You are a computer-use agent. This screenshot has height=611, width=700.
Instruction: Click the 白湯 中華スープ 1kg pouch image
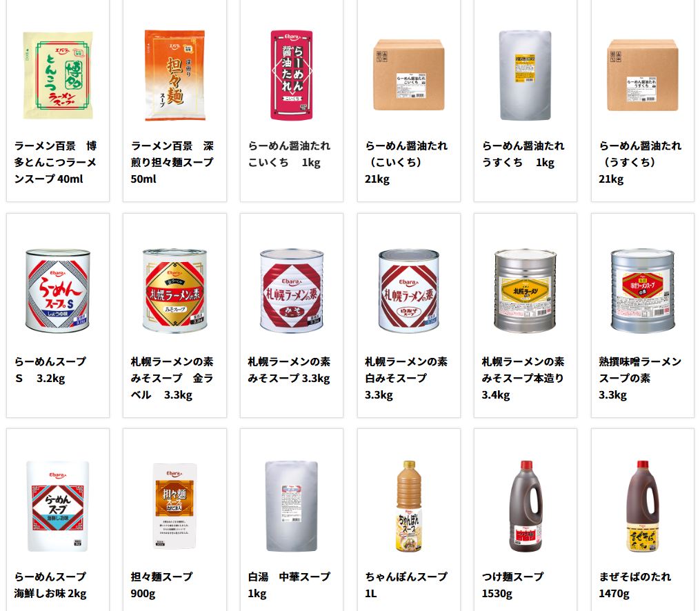(x=292, y=506)
